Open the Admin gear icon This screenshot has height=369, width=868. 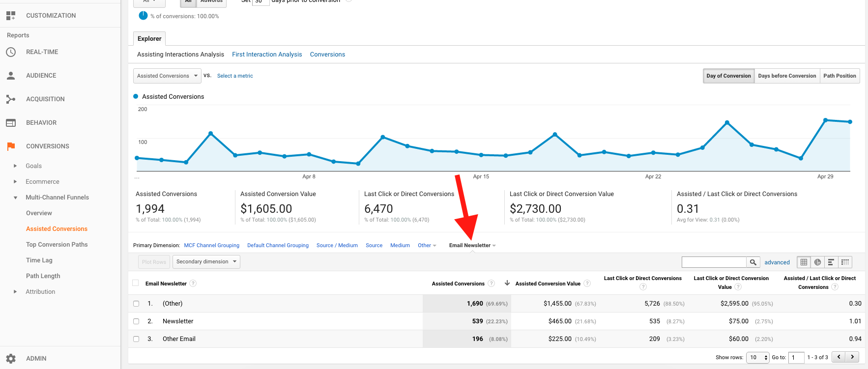[x=11, y=359]
